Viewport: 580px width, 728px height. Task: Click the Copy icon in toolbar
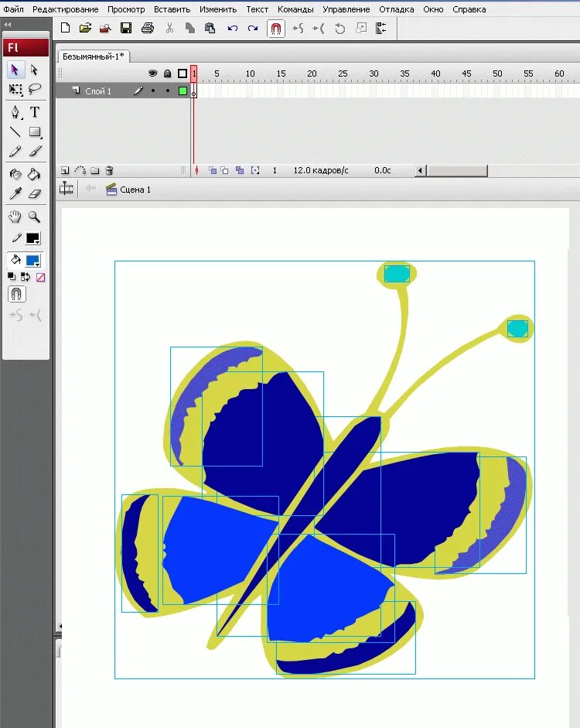click(189, 29)
